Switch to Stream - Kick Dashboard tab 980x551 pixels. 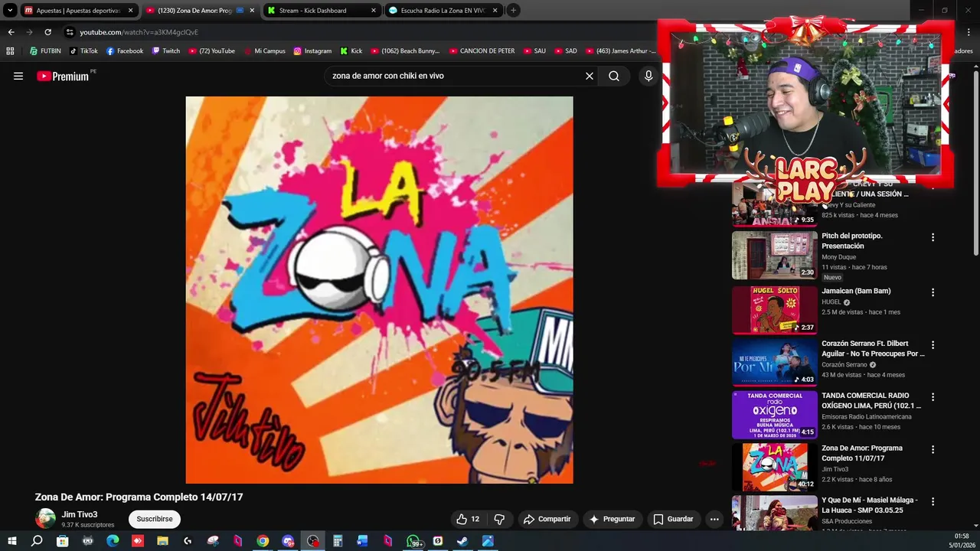[x=322, y=11]
